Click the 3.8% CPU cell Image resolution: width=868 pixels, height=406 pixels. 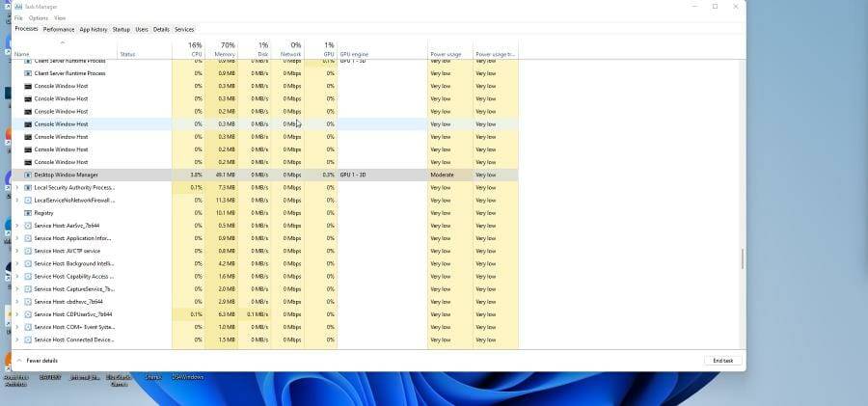point(188,175)
